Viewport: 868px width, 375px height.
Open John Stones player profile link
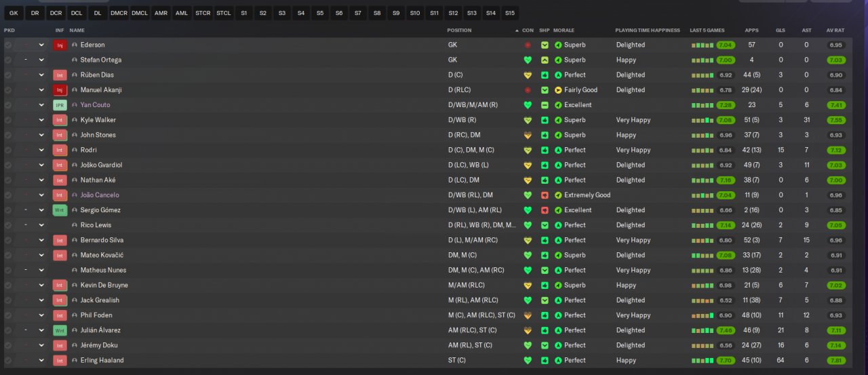tap(98, 135)
